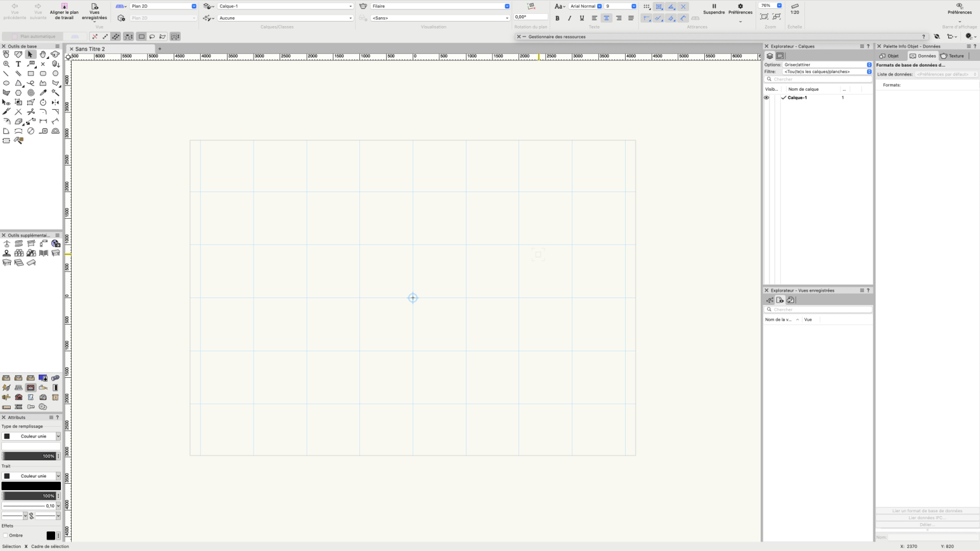
Task: Pick the Circle tool
Action: point(55,74)
